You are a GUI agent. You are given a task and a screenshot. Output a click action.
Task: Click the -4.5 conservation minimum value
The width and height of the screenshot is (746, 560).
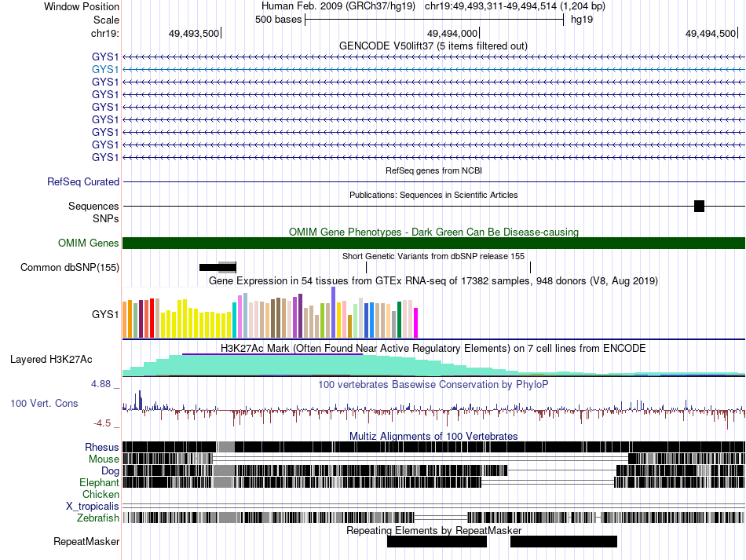(102, 423)
